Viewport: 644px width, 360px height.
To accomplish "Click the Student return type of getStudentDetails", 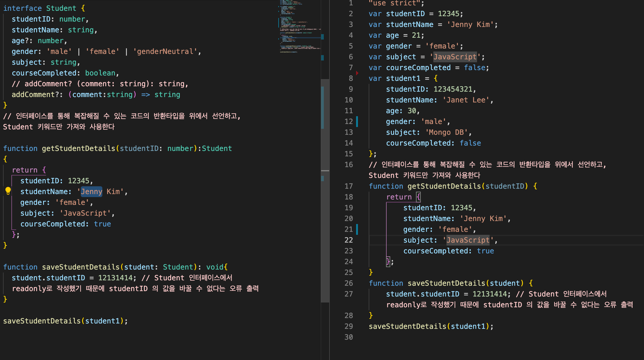I will coord(217,148).
